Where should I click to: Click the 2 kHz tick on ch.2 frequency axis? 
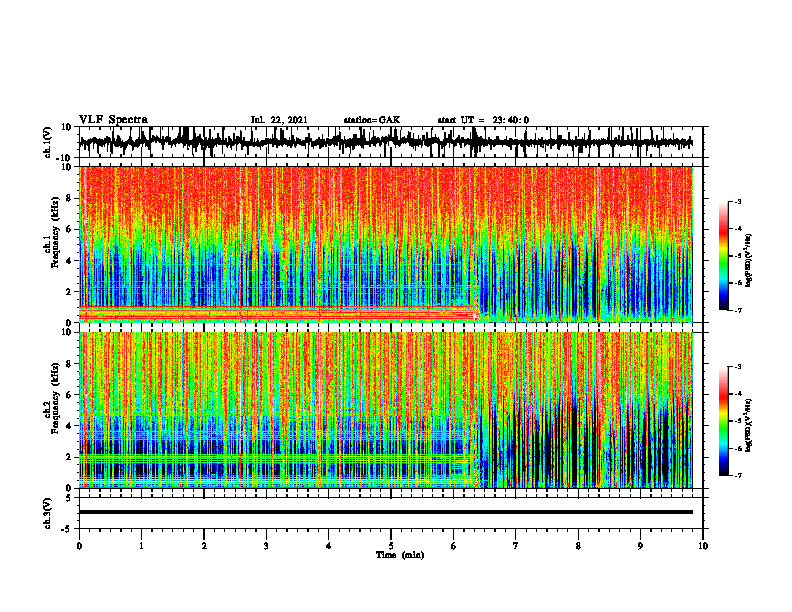point(69,457)
